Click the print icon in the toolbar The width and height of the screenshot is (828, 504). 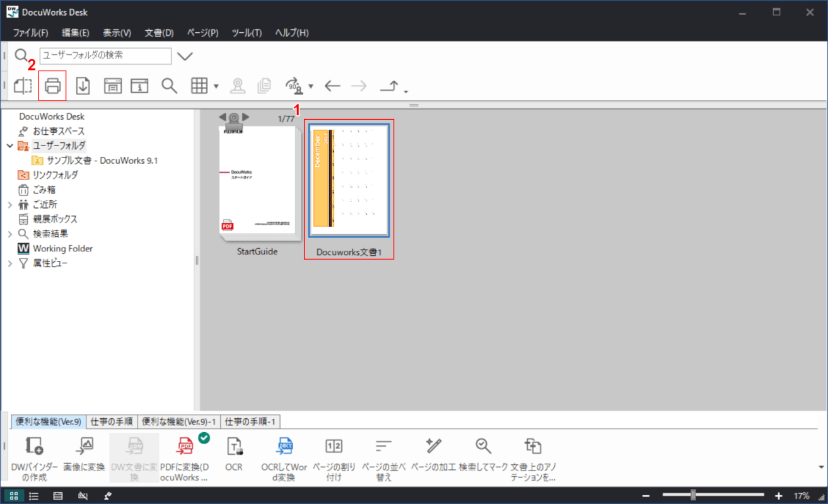(x=52, y=86)
